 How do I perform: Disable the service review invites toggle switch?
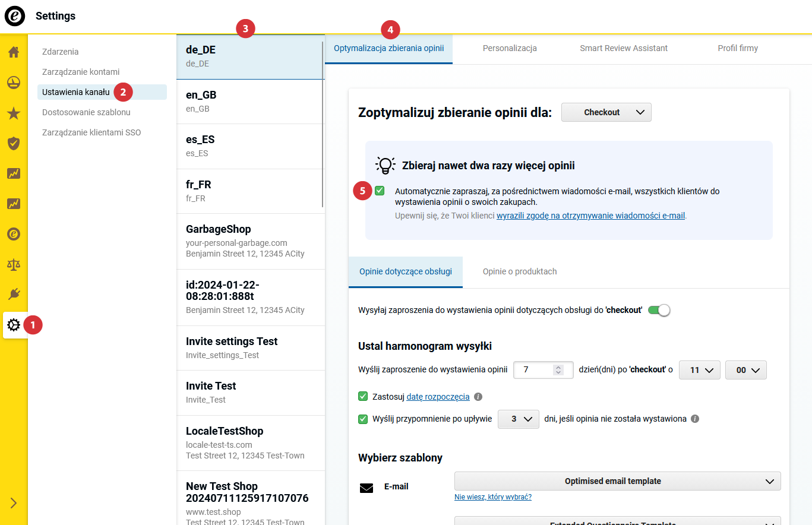[x=659, y=310]
